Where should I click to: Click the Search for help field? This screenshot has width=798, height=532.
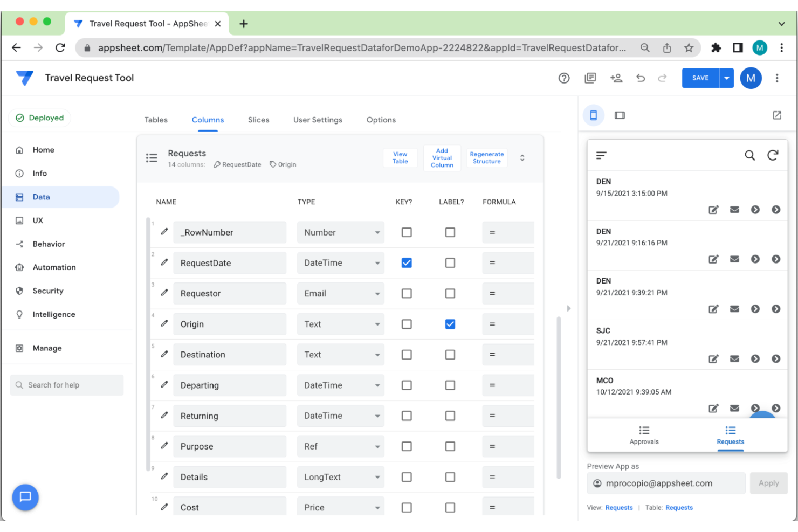66,385
